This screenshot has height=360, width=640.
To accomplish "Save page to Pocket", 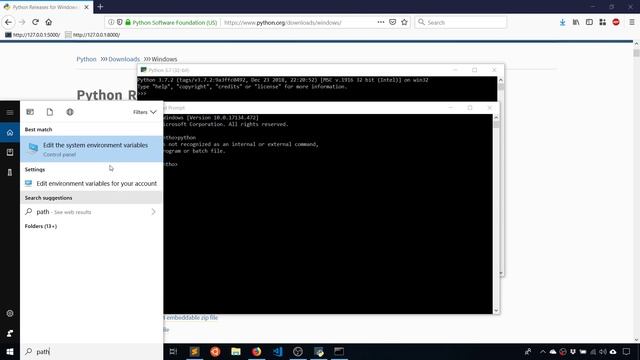I will click(393, 22).
